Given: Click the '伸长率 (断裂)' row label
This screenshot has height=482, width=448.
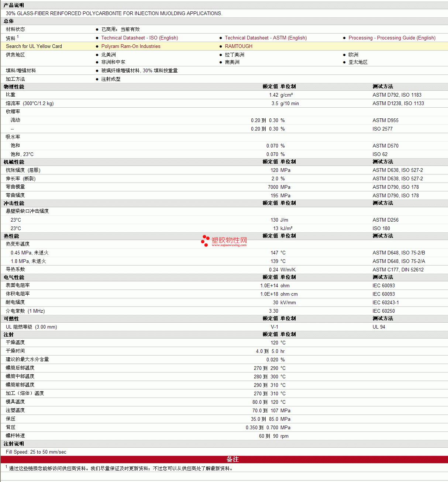Looking at the screenshot, I should click(x=21, y=179).
